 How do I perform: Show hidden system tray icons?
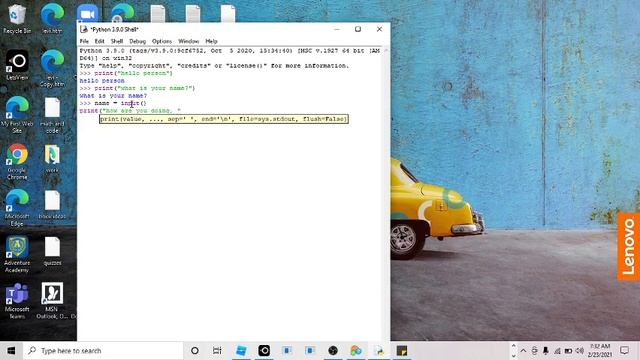click(523, 351)
